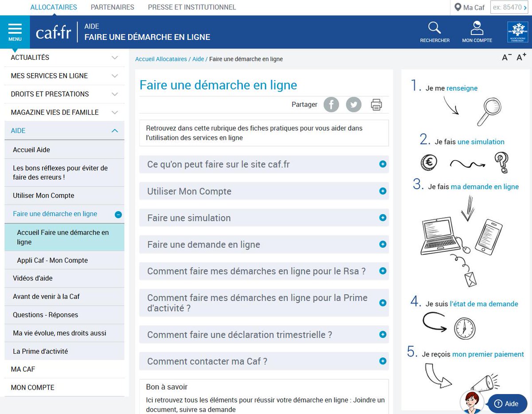
Task: Expand DROITS ET PRESTATIONS sidebar menu
Action: coord(64,94)
